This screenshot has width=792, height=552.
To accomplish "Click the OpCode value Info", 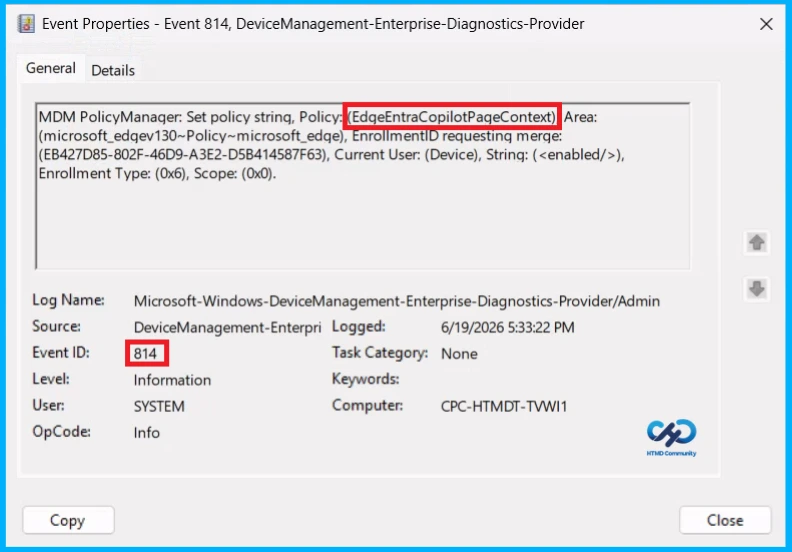I will pos(146,432).
